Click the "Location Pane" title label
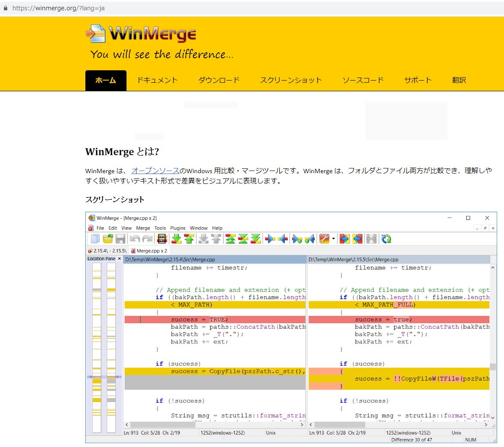This screenshot has width=504, height=447. pyautogui.click(x=101, y=259)
